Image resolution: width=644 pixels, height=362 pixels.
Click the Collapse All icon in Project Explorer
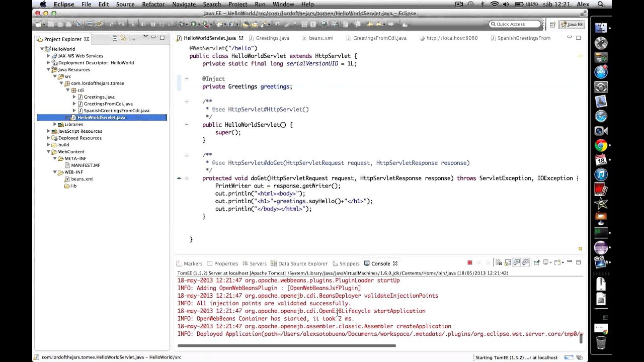(115, 38)
